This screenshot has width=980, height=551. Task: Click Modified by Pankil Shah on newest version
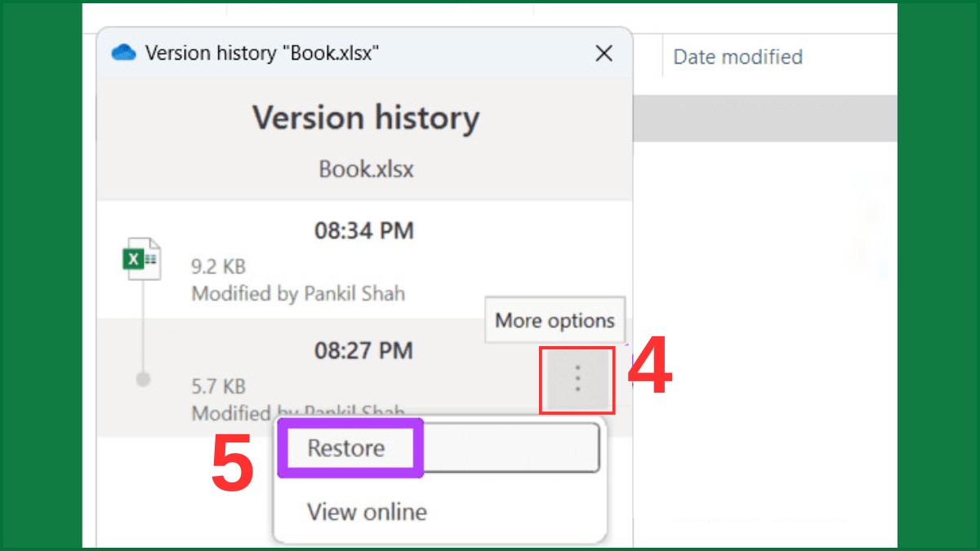coord(297,293)
